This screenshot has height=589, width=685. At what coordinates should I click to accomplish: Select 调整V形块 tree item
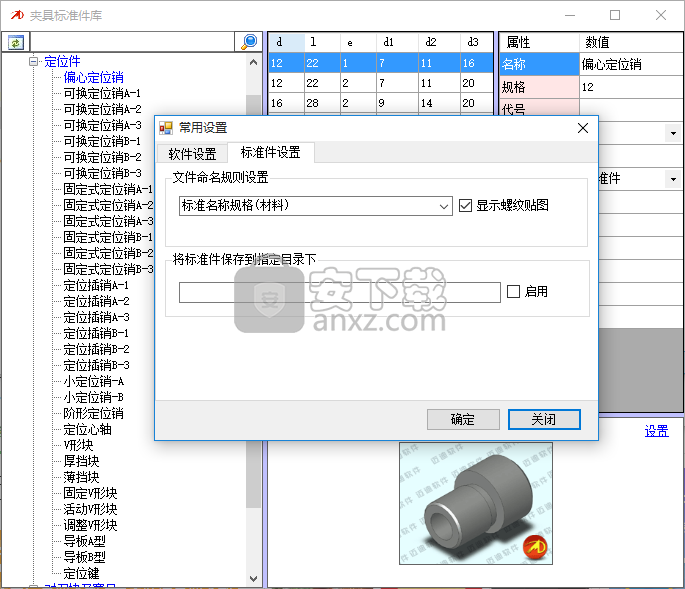[x=90, y=525]
